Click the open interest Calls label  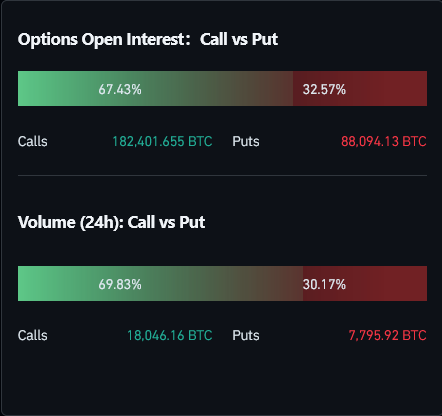point(33,141)
